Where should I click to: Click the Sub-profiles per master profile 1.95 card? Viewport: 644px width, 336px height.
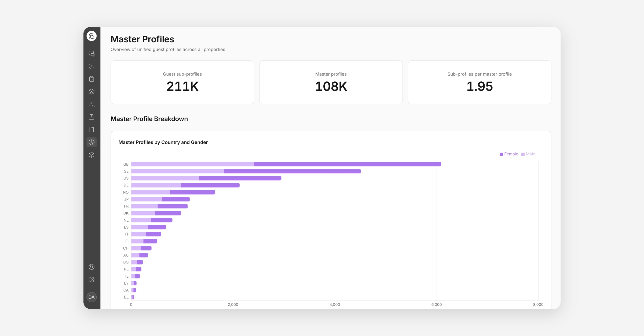pos(480,82)
